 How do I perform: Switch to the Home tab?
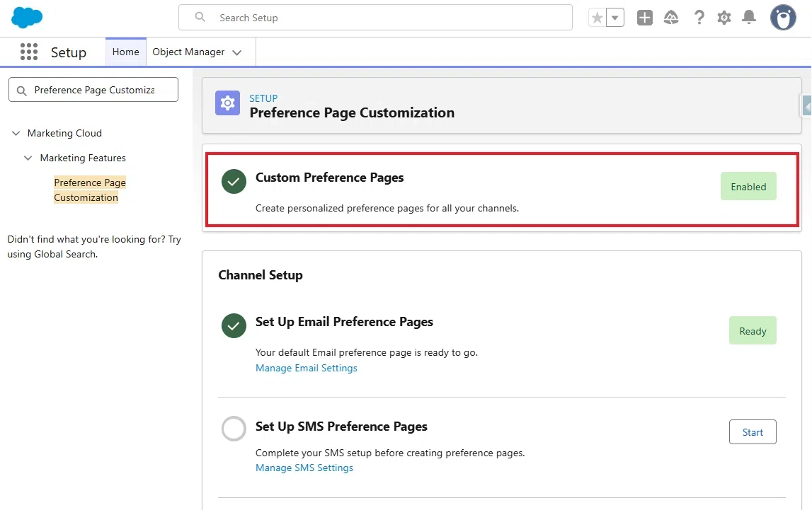pos(126,52)
